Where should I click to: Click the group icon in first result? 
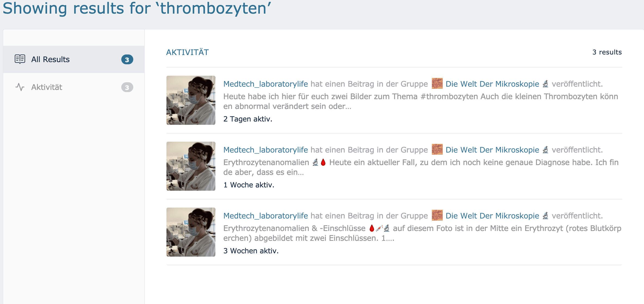[x=437, y=84]
